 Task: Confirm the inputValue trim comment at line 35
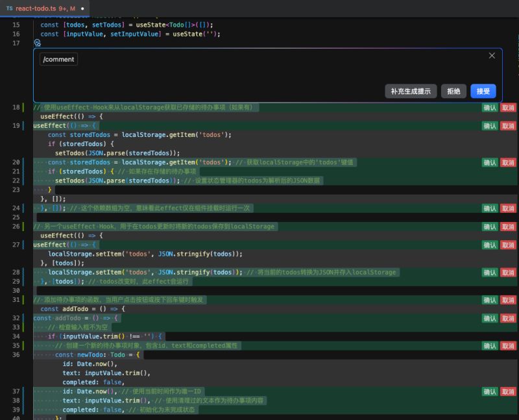[x=490, y=345]
